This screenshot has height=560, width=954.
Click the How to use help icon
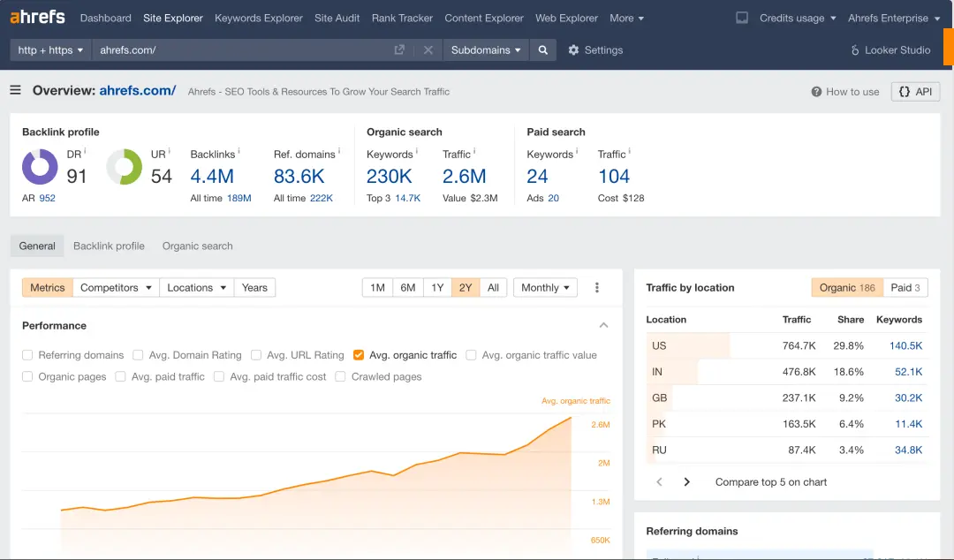coord(816,91)
